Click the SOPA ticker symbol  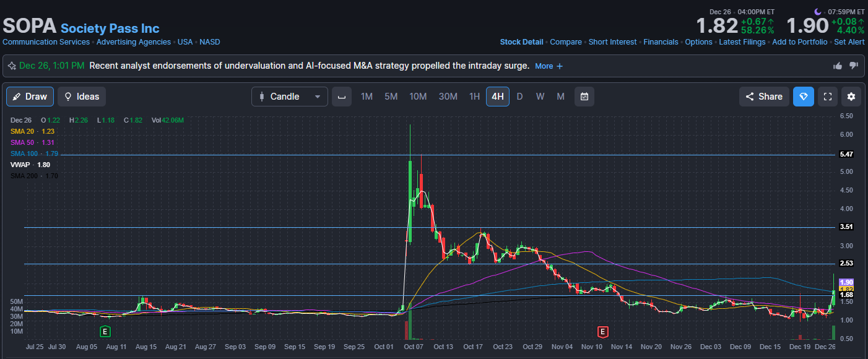coord(29,26)
